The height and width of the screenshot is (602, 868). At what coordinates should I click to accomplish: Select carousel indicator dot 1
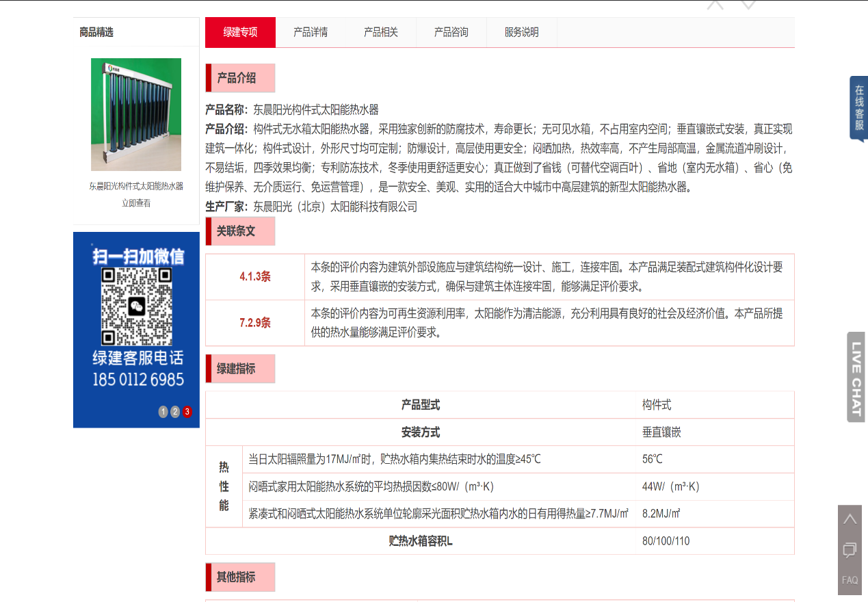coord(163,412)
